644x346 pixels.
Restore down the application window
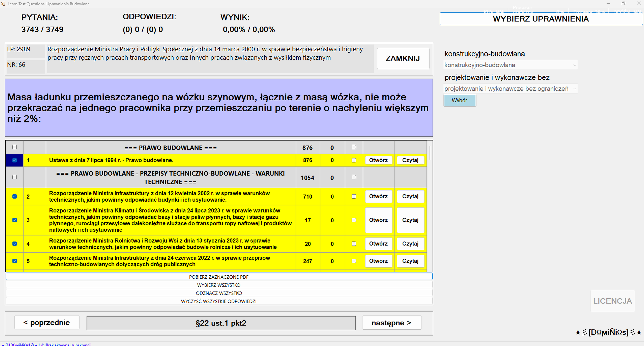coord(623,4)
